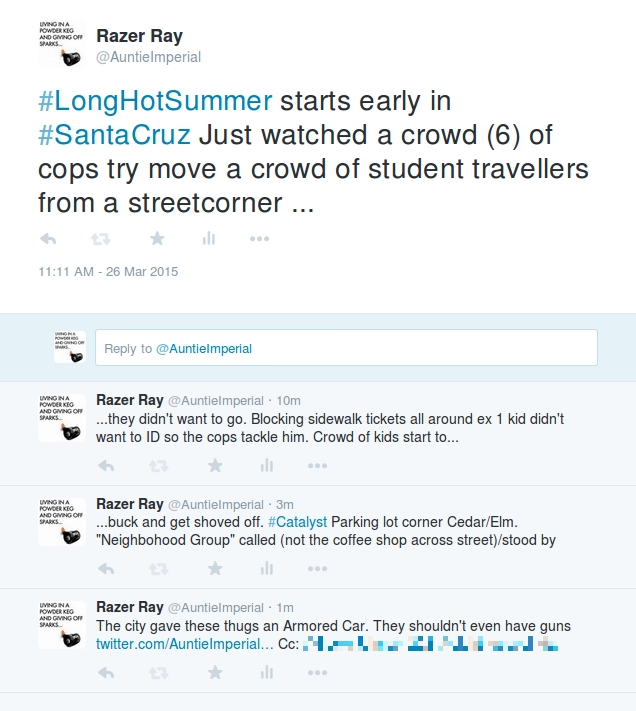Open the #LongHotSummer hashtag

click(155, 101)
